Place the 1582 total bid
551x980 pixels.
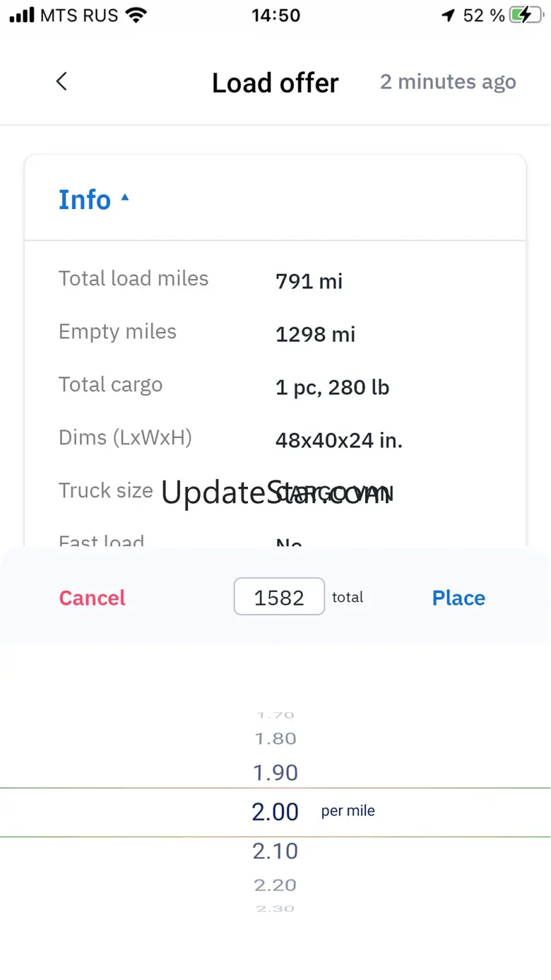click(458, 598)
